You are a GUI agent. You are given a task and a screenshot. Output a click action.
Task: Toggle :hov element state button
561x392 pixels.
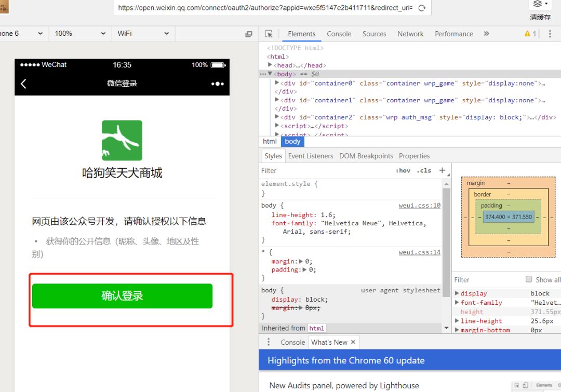pos(403,171)
